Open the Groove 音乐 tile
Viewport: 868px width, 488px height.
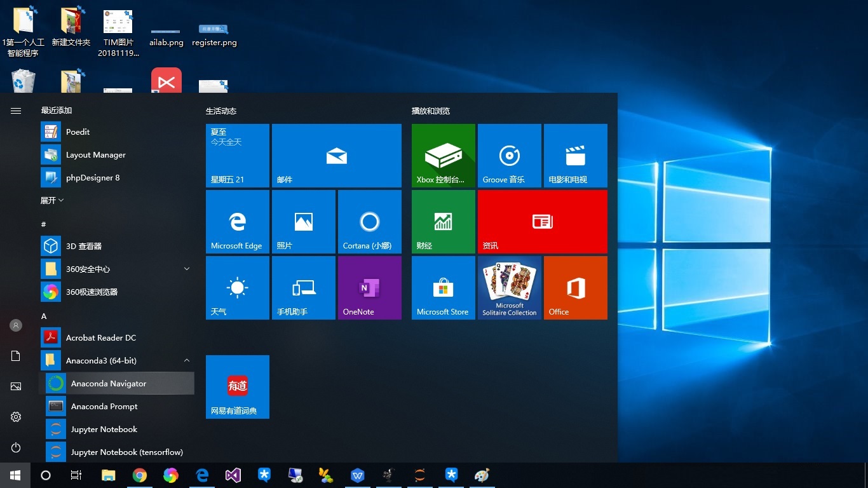pyautogui.click(x=510, y=156)
